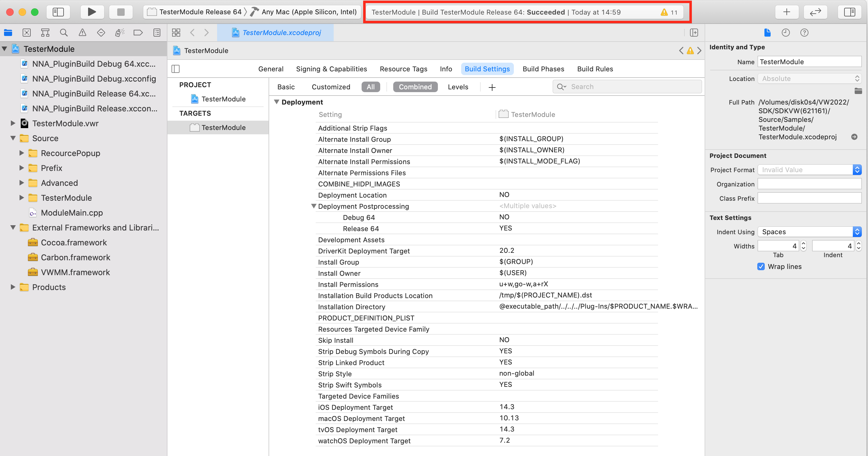
Task: Open the Breakpoint navigator tag icon
Action: (x=138, y=33)
